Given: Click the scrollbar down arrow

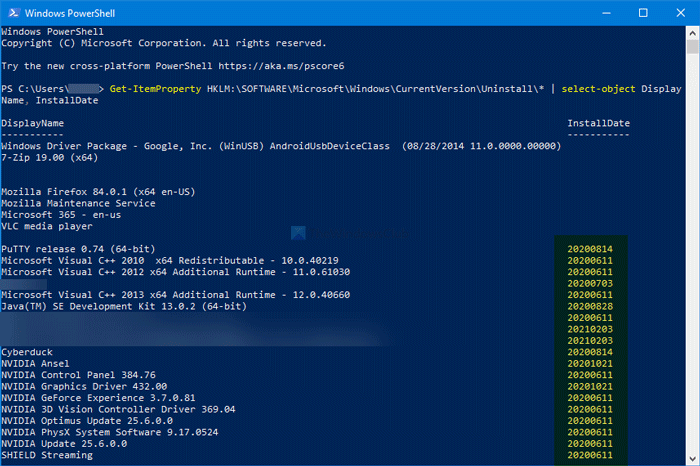Looking at the screenshot, I should (x=692, y=457).
